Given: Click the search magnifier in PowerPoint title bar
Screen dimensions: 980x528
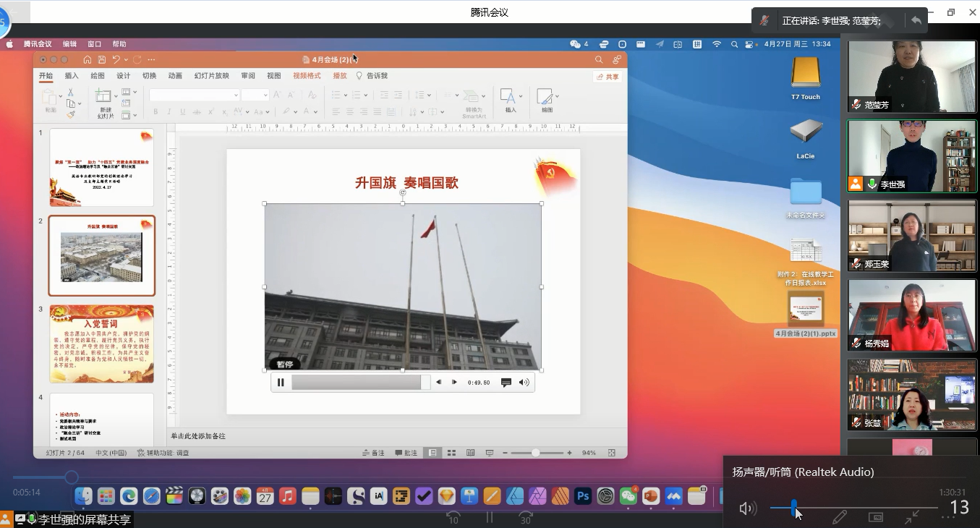Looking at the screenshot, I should [599, 59].
